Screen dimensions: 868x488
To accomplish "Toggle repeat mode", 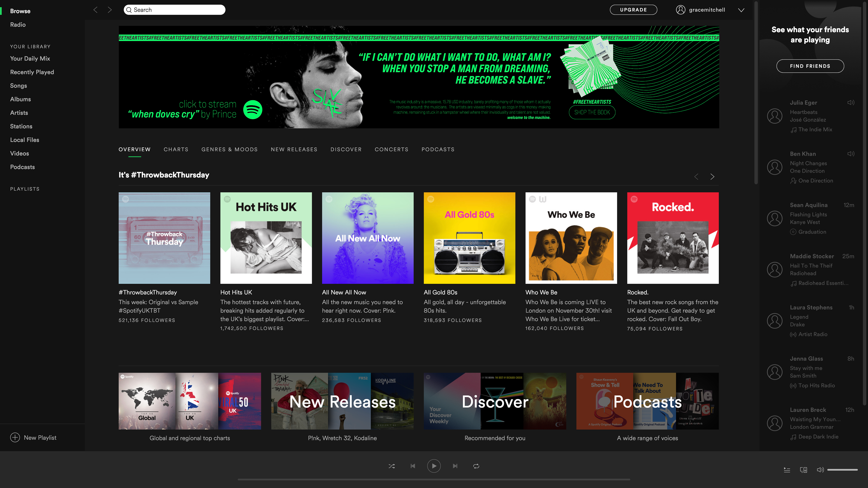I will click(476, 466).
